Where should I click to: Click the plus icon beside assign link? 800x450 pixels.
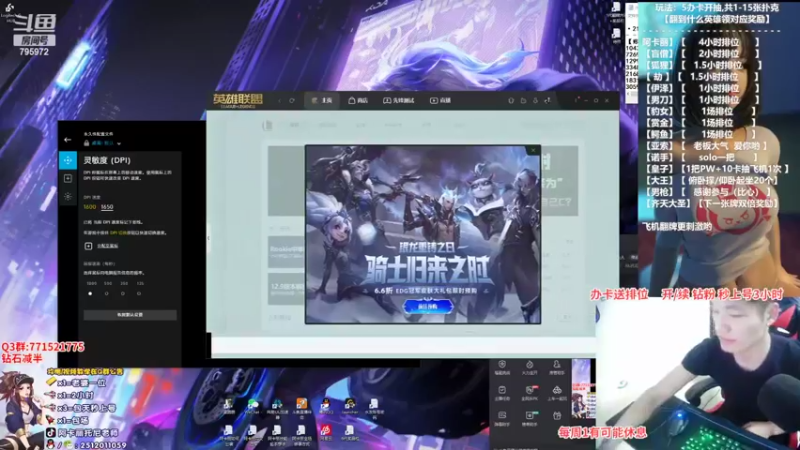88,246
